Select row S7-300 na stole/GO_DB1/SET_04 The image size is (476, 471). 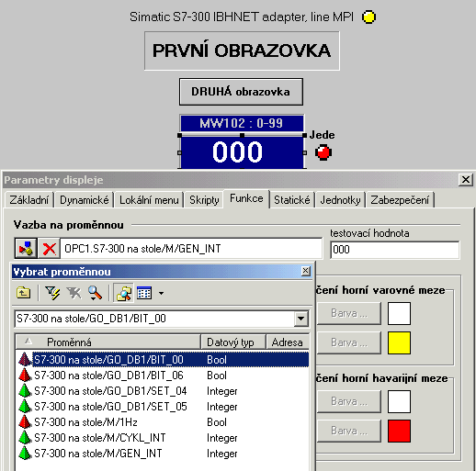pyautogui.click(x=164, y=391)
